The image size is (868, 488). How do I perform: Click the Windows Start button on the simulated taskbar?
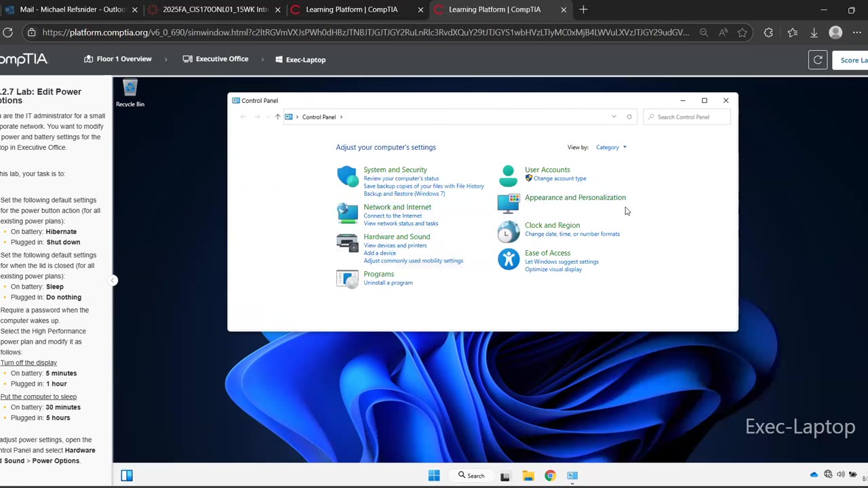click(434, 475)
